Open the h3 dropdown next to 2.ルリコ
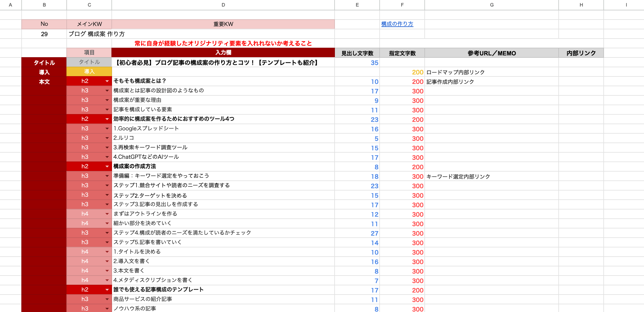Image resolution: width=644 pixels, height=312 pixels. coord(107,138)
